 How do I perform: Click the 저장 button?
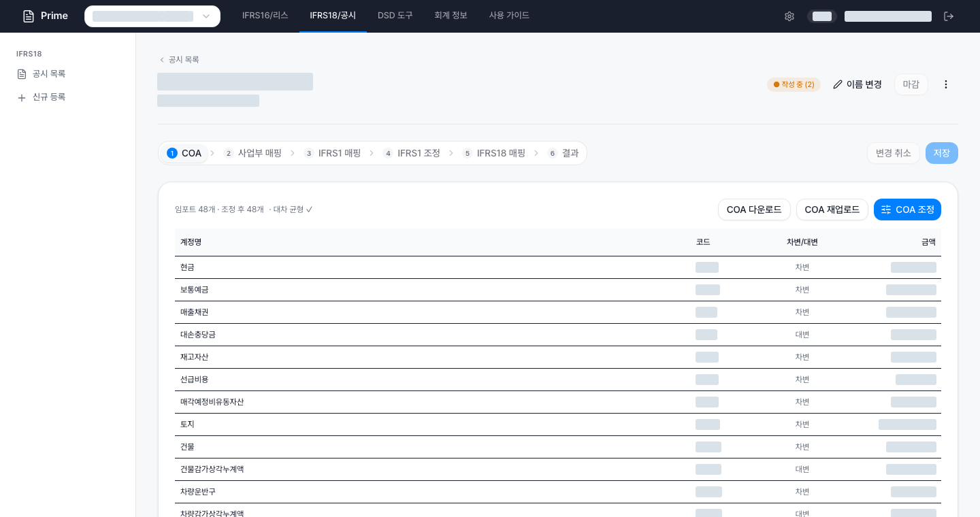point(942,153)
